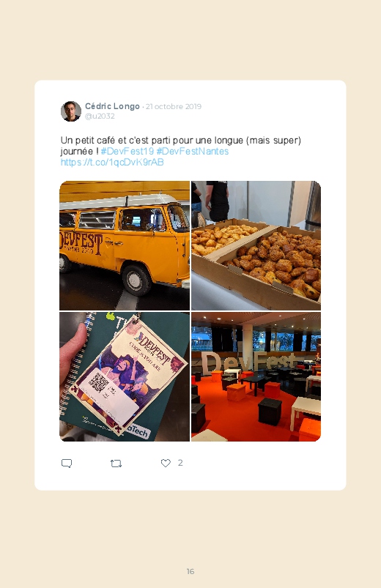This screenshot has height=588, width=381.
Task: Open the pastries in boxes photo
Action: pyautogui.click(x=256, y=245)
